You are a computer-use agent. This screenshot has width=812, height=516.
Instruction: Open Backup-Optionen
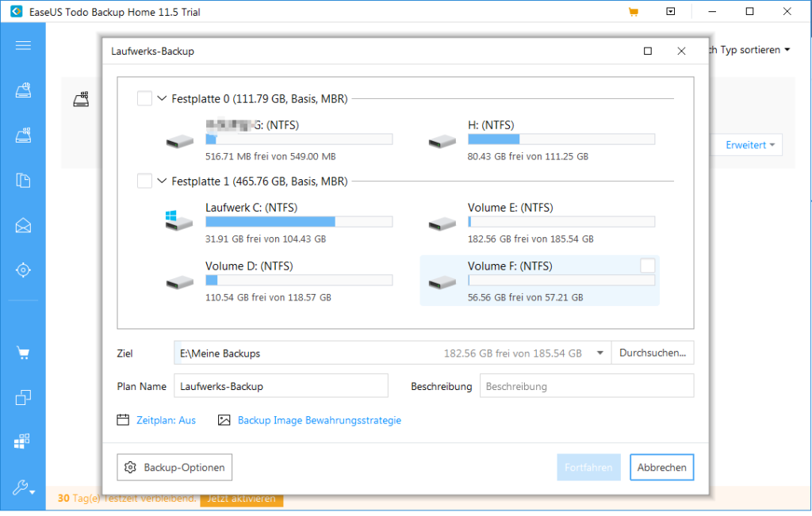point(174,468)
